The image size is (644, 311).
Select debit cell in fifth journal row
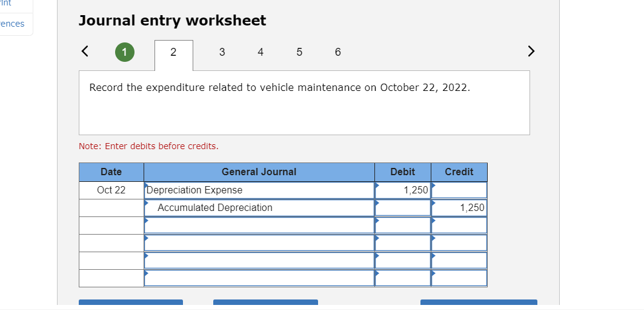(x=402, y=261)
